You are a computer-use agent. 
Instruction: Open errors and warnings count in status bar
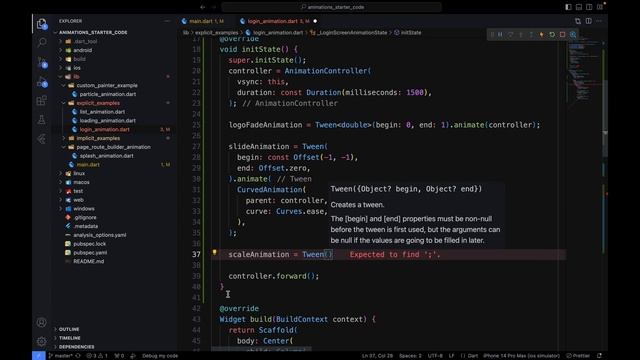(x=97, y=356)
